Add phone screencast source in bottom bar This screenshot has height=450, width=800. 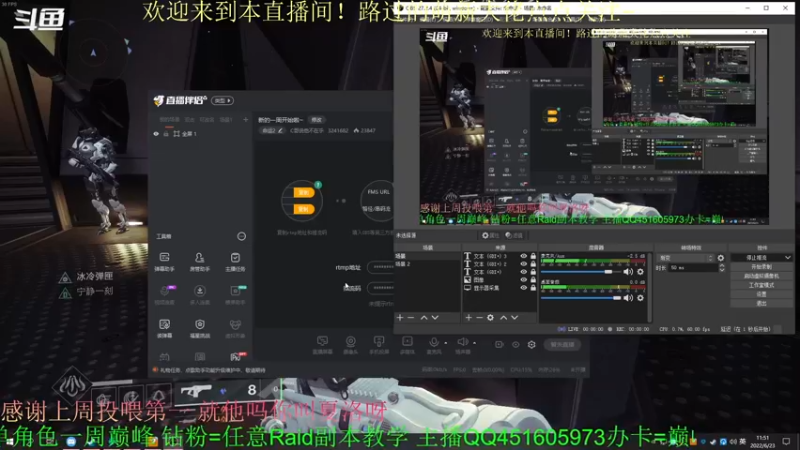coord(379,344)
